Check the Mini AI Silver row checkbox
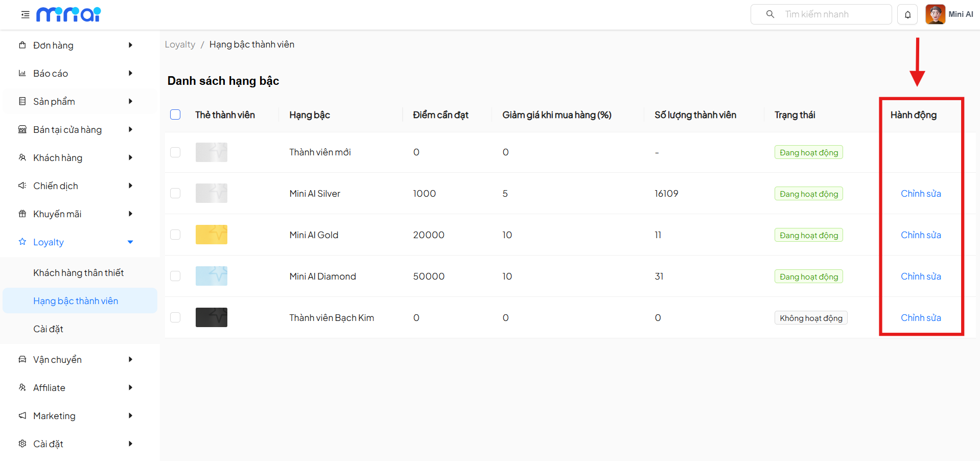 [x=175, y=193]
